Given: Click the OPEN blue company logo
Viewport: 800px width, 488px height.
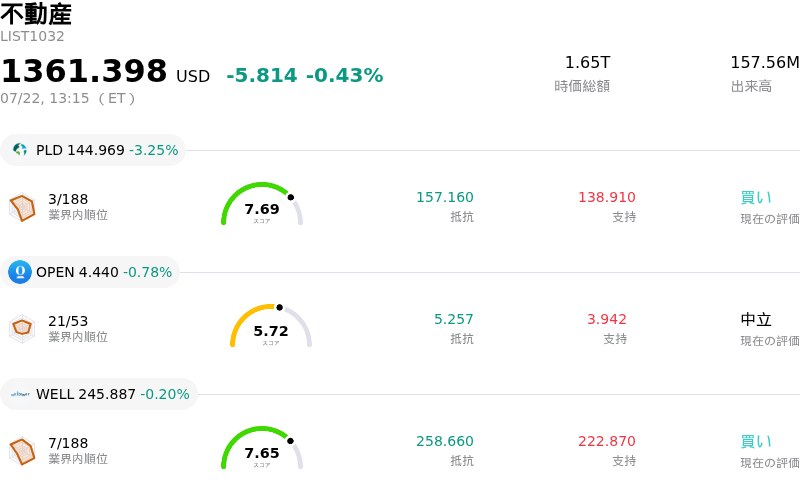Looking at the screenshot, I should 20,272.
